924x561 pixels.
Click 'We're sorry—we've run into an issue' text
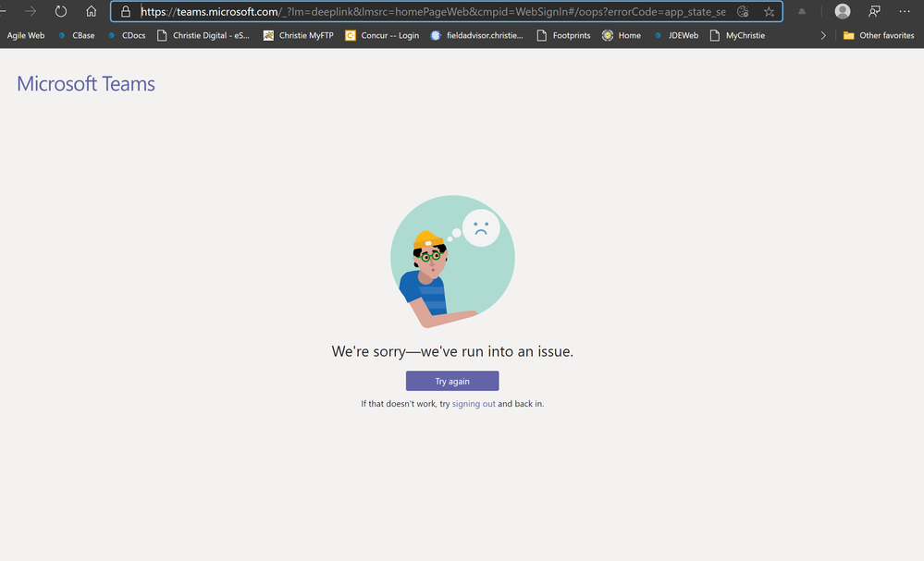452,351
